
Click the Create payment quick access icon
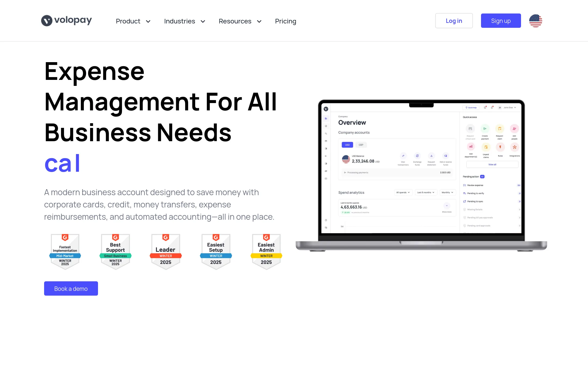485,129
